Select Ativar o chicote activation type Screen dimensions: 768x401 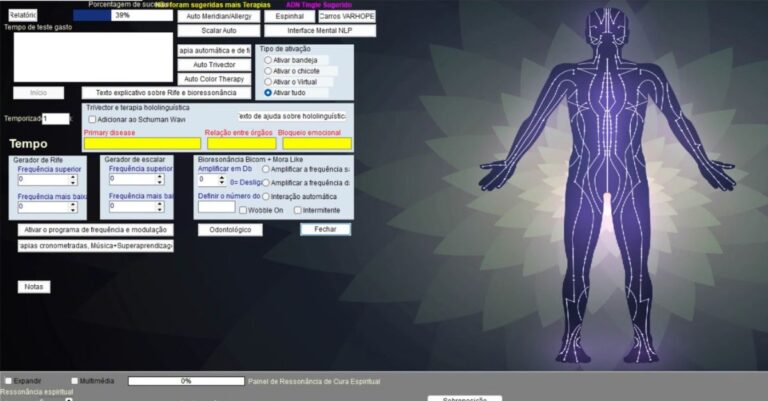click(x=267, y=71)
